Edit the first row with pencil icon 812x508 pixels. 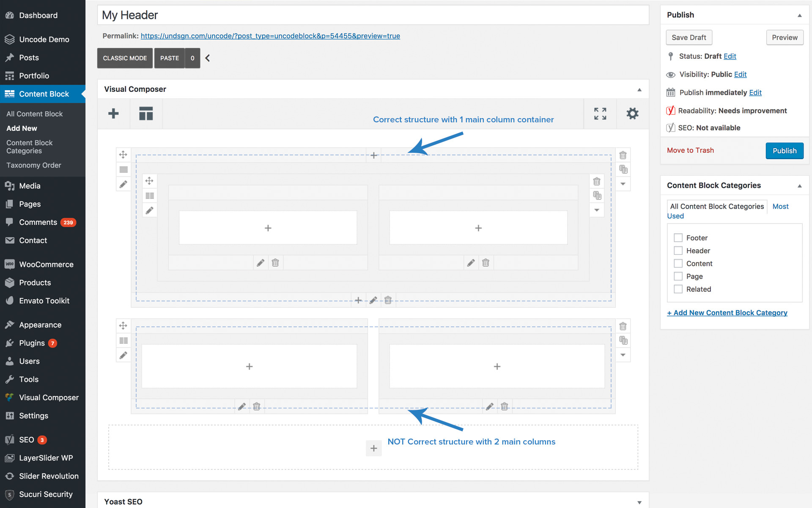123,184
